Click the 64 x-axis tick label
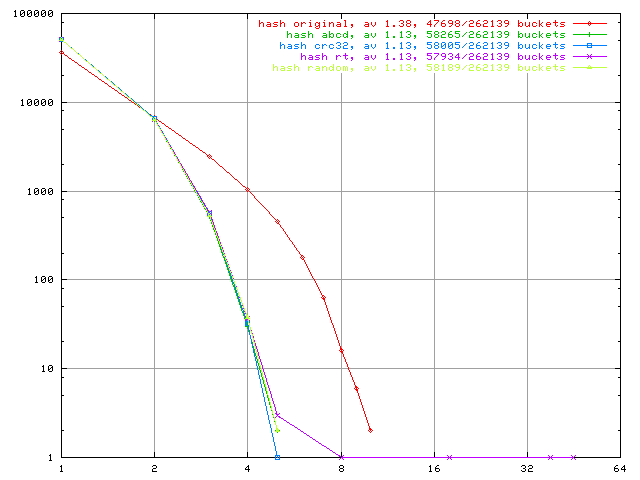This screenshot has height=480, width=640. tap(620, 468)
